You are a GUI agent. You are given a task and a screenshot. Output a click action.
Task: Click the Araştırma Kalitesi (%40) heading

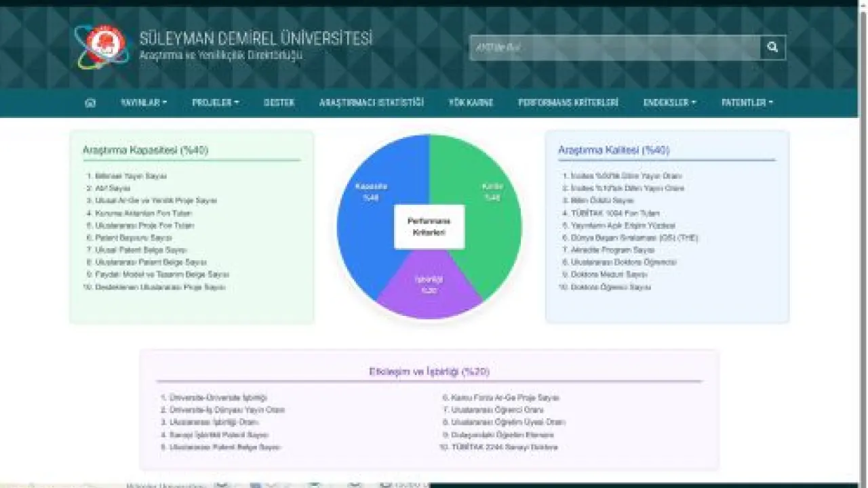[614, 150]
